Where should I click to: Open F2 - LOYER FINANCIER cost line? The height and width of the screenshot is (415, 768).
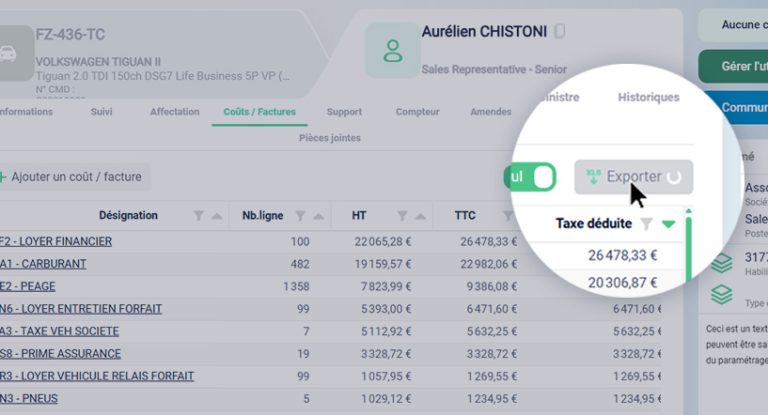click(x=56, y=242)
